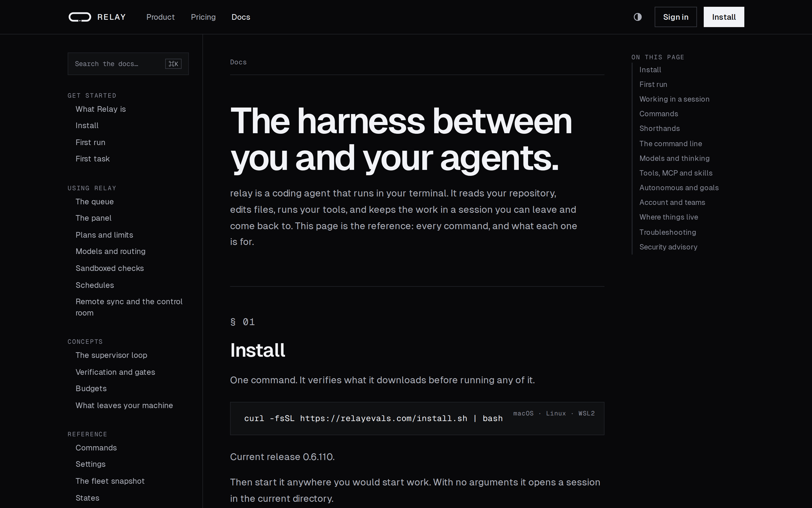This screenshot has height=508, width=812.
Task: Open The fleet snapshot page
Action: [x=110, y=481]
